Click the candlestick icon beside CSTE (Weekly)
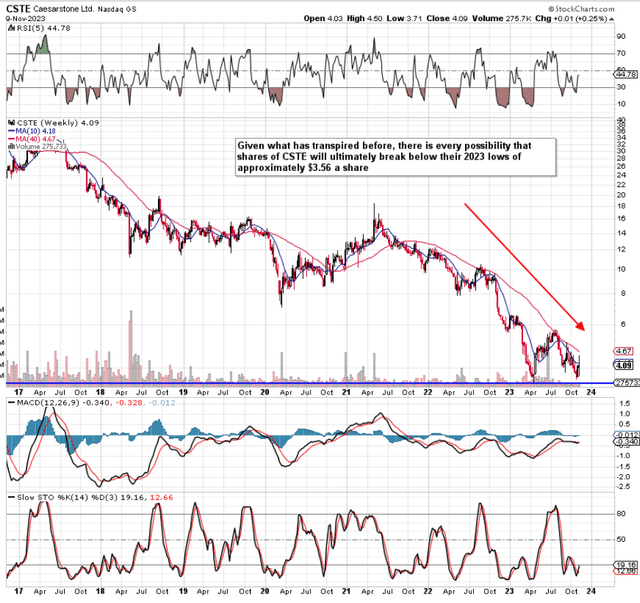The height and width of the screenshot is (603, 640). click(12, 122)
